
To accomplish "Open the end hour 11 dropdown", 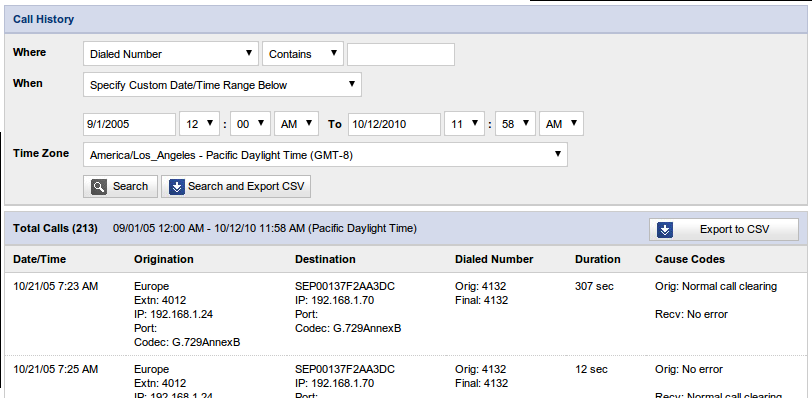I will pyautogui.click(x=465, y=124).
